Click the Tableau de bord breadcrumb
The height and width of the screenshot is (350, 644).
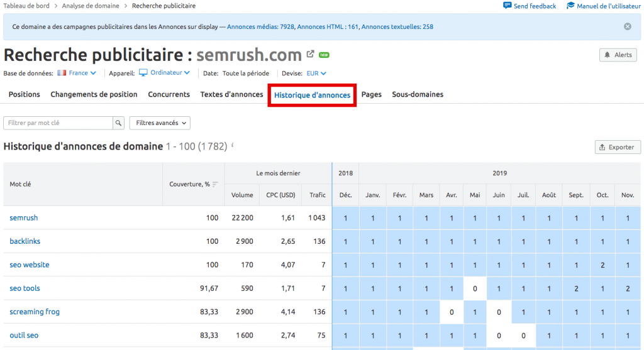(x=26, y=6)
